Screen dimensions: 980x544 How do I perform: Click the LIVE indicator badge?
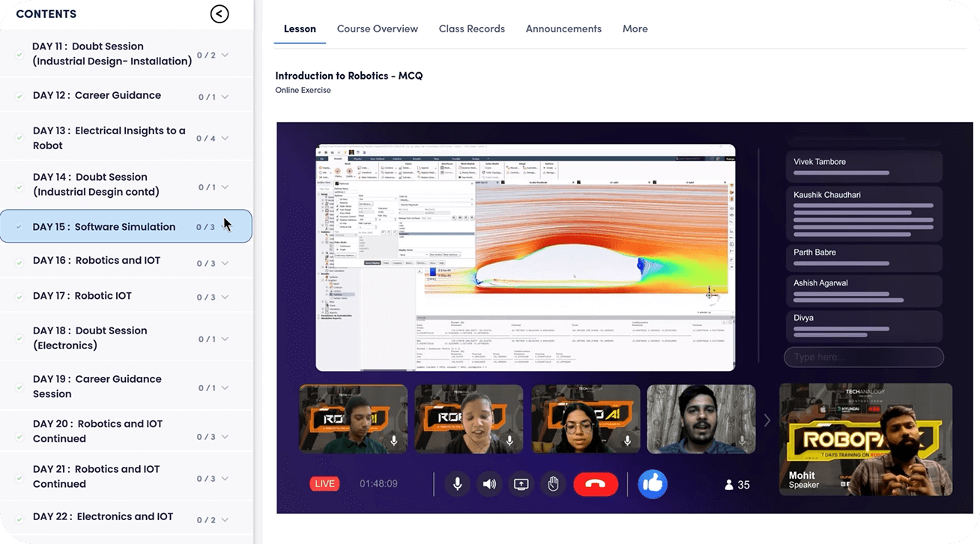tap(324, 483)
